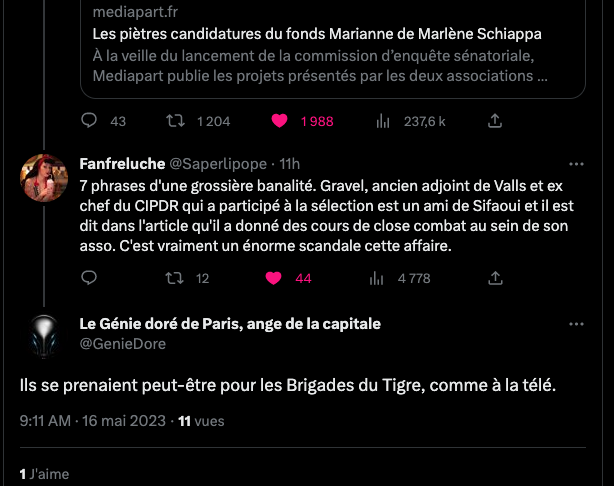The image size is (614, 486).
Task: Retweet Fanfreluche's tweet
Action: click(x=175, y=279)
